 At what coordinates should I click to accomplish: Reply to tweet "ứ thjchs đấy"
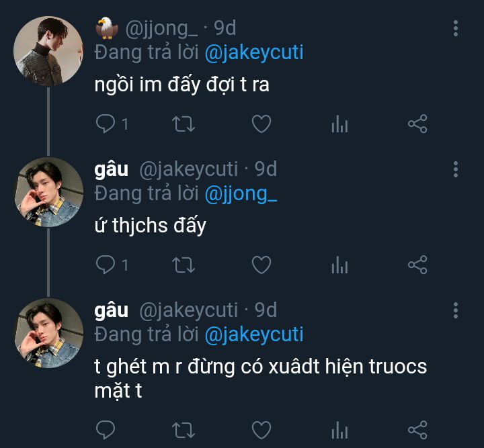[x=106, y=265]
